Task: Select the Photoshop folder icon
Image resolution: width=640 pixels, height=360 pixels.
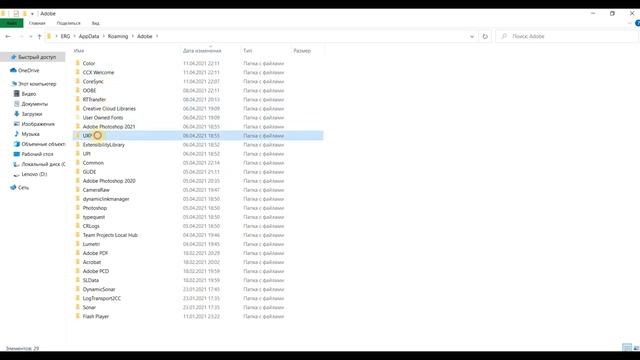Action: (78, 208)
